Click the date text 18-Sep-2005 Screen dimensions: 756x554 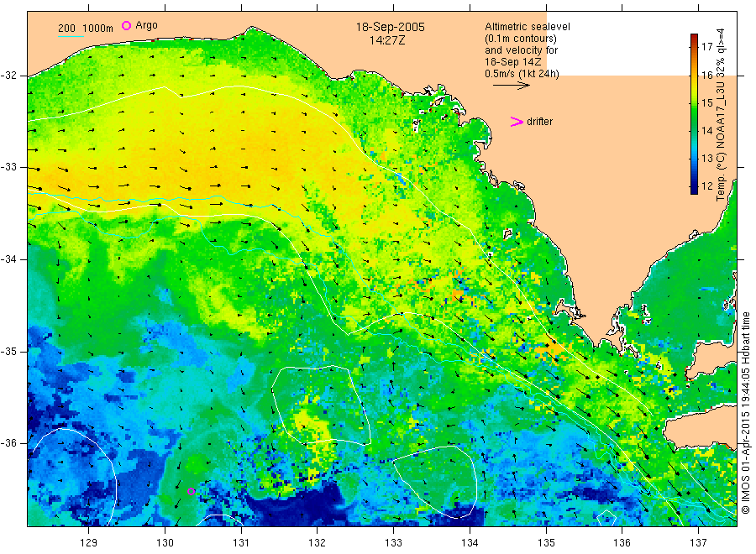click(x=390, y=27)
